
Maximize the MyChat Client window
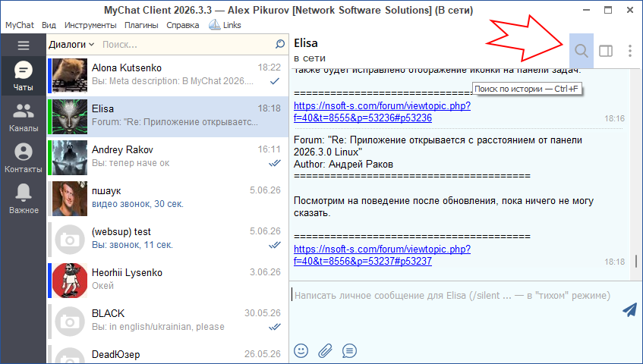[608, 10]
